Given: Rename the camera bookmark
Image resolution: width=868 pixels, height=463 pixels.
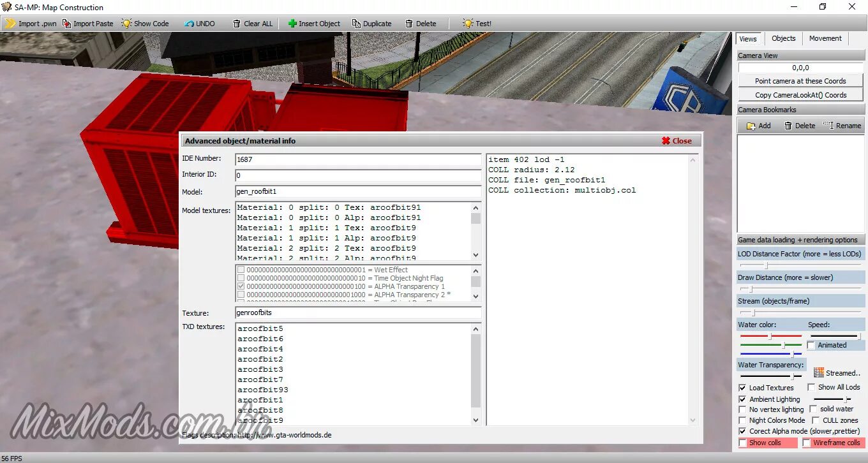Looking at the screenshot, I should pos(842,126).
